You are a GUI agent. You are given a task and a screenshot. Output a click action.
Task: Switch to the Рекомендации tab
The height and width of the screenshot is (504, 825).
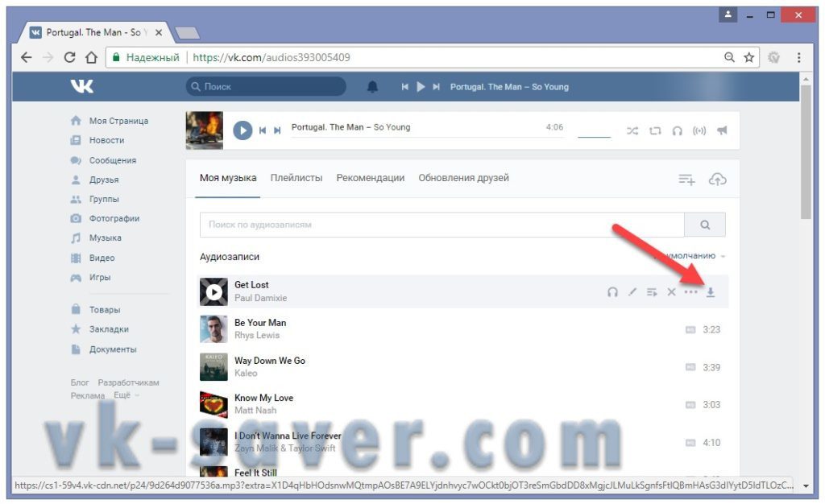pos(371,178)
